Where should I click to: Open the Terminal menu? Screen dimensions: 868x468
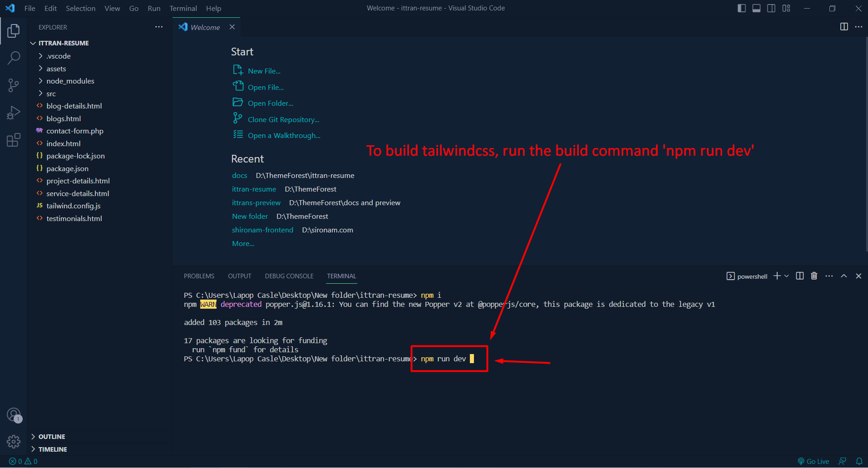point(183,8)
